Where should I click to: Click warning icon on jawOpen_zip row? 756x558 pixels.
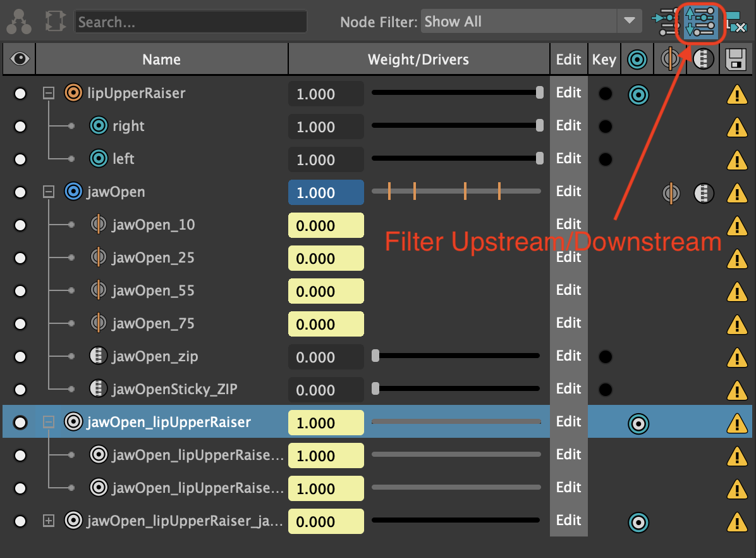[x=736, y=357]
